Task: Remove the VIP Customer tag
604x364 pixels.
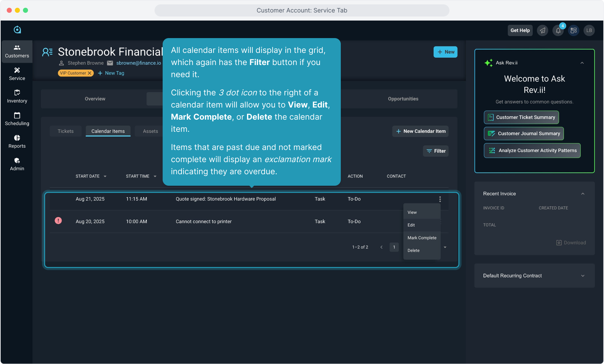Action: (x=90, y=73)
